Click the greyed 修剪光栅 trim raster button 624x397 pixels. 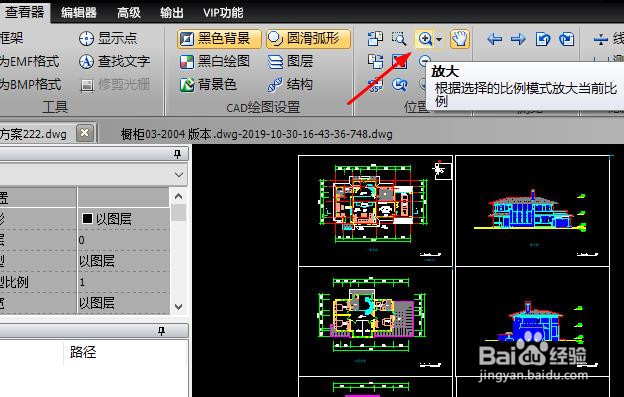click(x=115, y=84)
